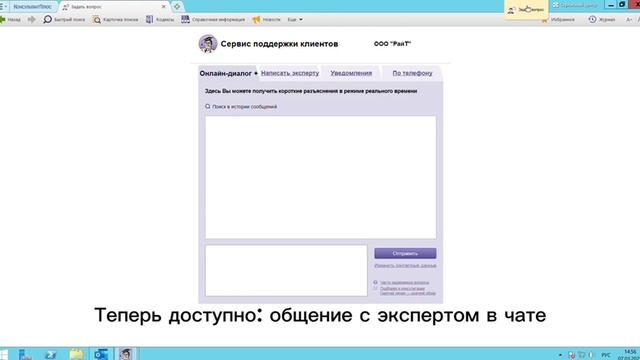
Task: Click the forward navigation arrow
Action: [x=31, y=20]
